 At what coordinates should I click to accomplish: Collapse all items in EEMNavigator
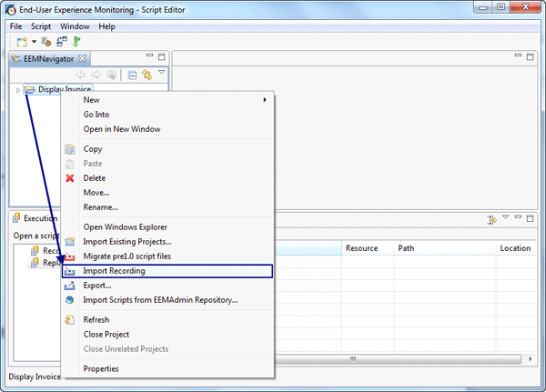pyautogui.click(x=133, y=75)
